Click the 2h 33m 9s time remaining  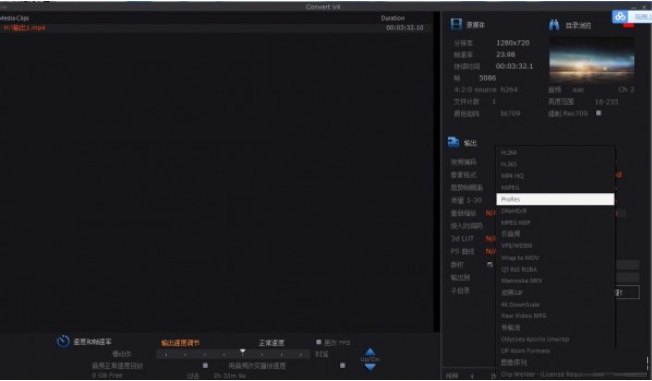click(230, 376)
